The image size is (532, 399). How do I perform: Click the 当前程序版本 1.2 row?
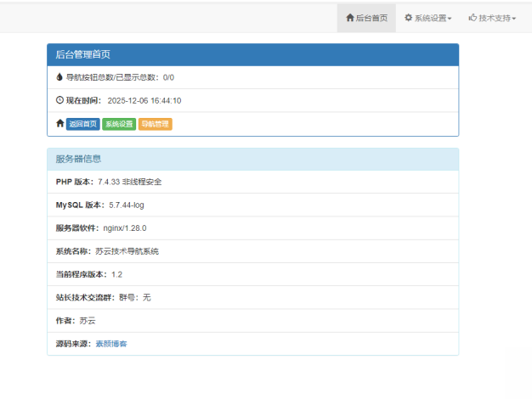point(252,274)
